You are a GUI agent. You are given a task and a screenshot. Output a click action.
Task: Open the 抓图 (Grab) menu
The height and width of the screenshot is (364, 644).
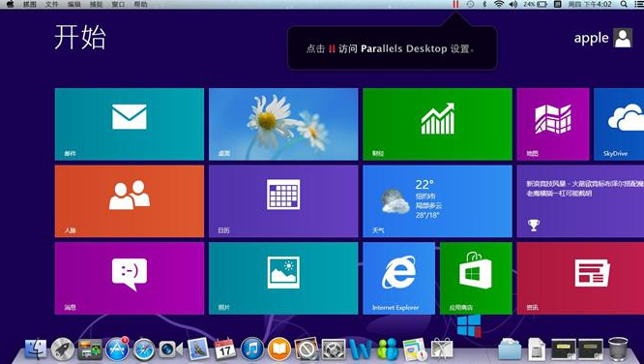(30, 4)
